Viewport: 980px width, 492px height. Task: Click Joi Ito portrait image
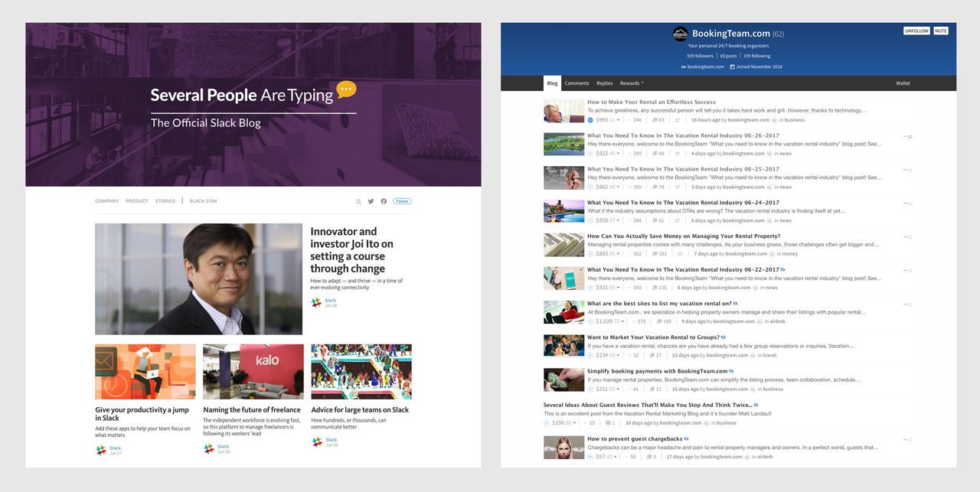click(198, 279)
